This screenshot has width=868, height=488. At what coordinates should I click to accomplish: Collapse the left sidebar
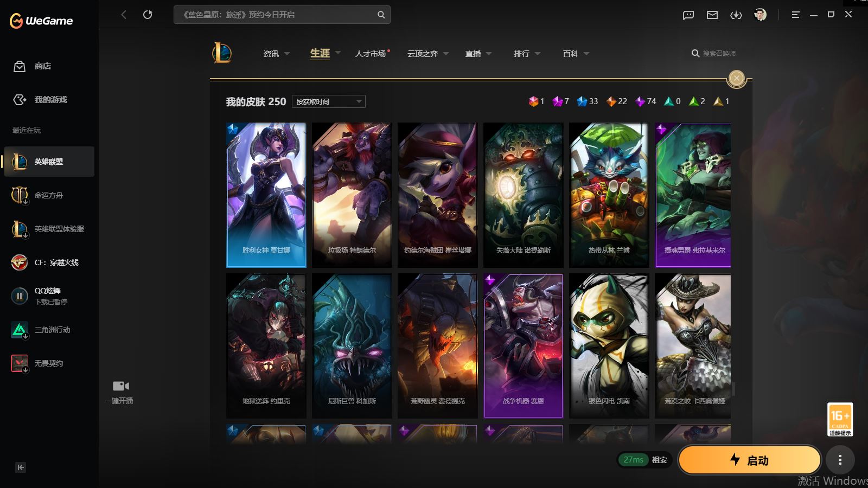tap(21, 467)
